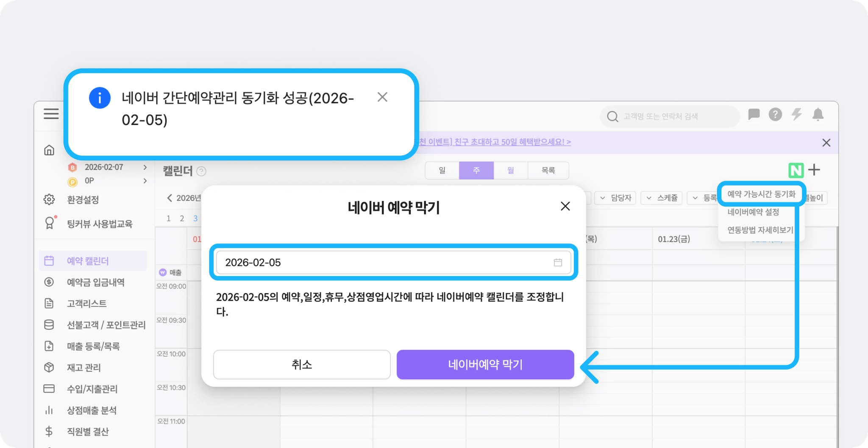This screenshot has height=448, width=868.
Task: Click the lightning bolt icon in header
Action: coord(797,114)
